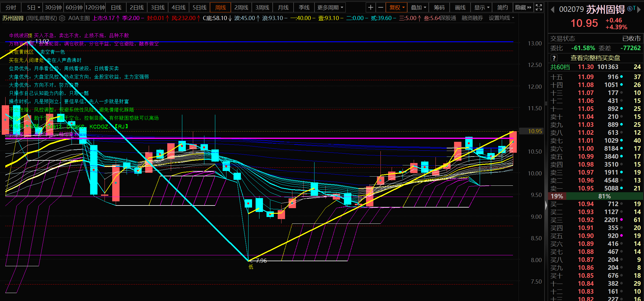Click 查看完整档买卖盘 link
The image size is (644, 301).
pyautogui.click(x=595, y=58)
